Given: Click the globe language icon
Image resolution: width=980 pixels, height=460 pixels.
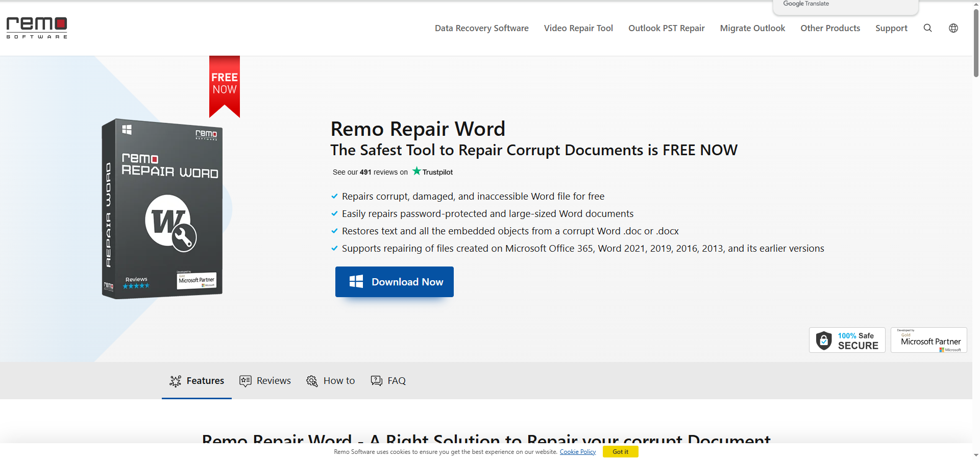Looking at the screenshot, I should click(x=953, y=28).
